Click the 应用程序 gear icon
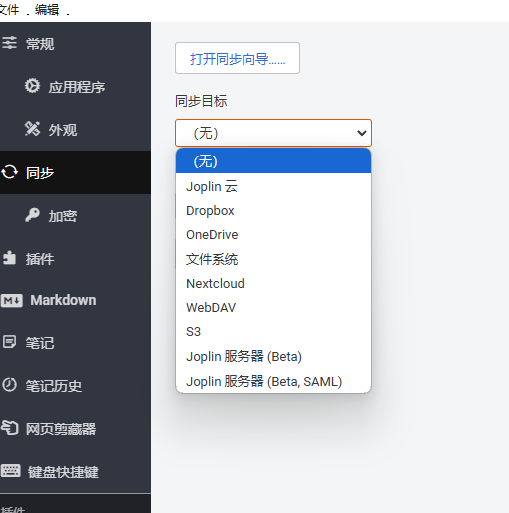This screenshot has height=513, width=509. (32, 86)
